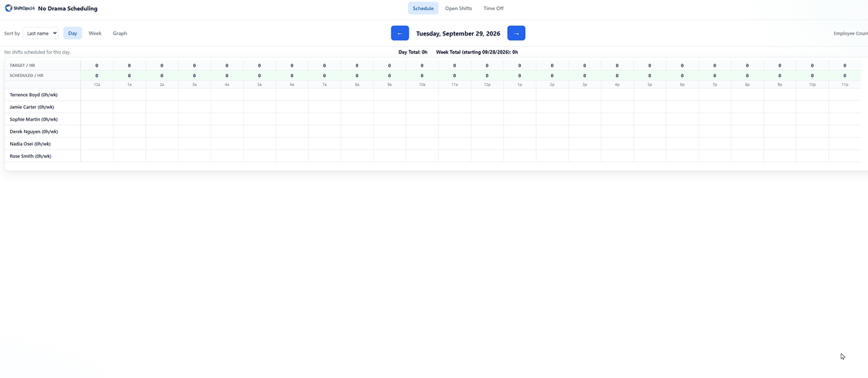Click the 6a hour column header
This screenshot has height=378, width=868.
[x=292, y=85]
